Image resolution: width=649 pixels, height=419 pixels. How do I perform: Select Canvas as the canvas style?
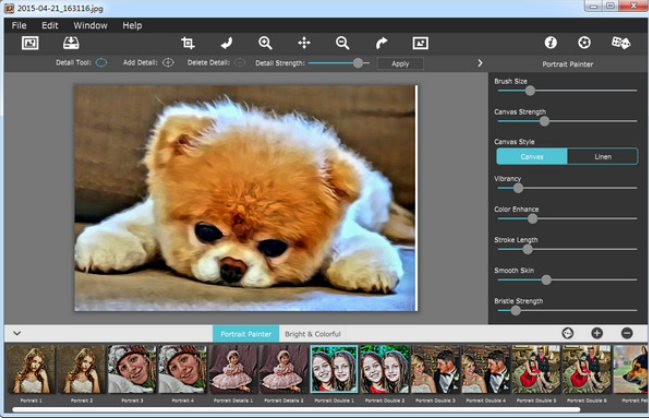point(532,156)
